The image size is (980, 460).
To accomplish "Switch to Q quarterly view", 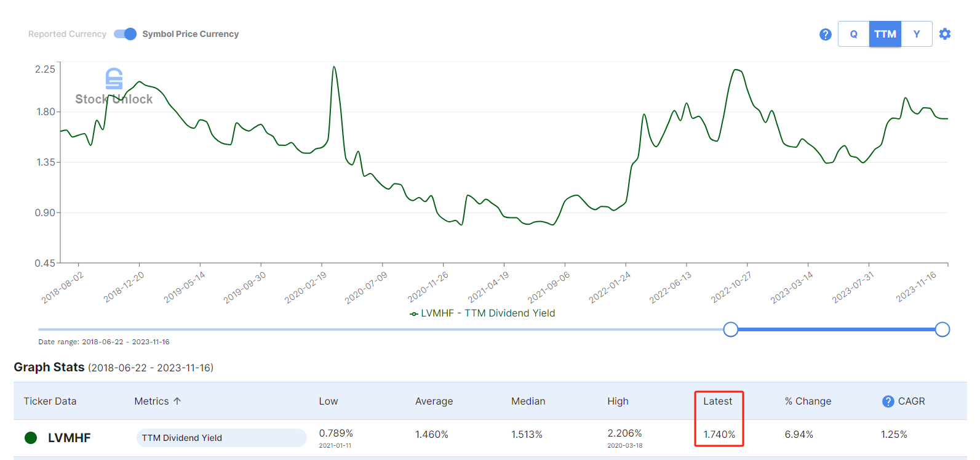I will pos(854,34).
